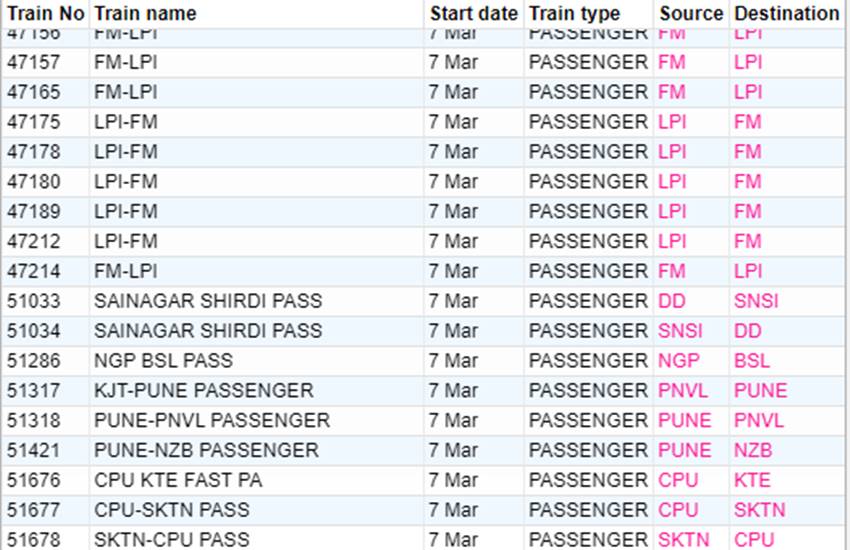Open the NGP source station link
This screenshot has width=850, height=550.
(679, 361)
